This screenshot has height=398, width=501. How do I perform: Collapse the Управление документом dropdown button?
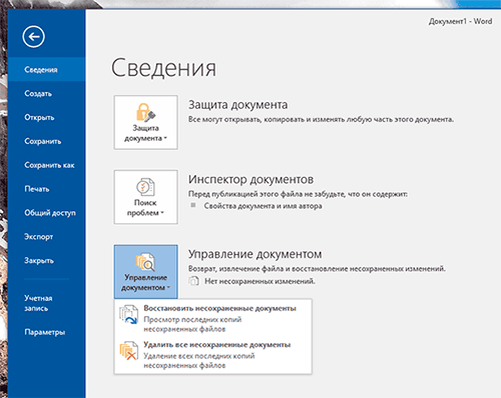click(x=146, y=272)
